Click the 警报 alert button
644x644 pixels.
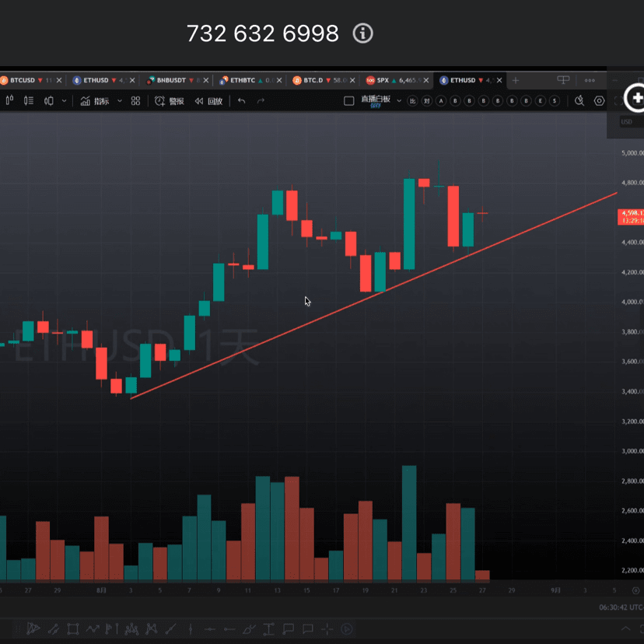(169, 101)
